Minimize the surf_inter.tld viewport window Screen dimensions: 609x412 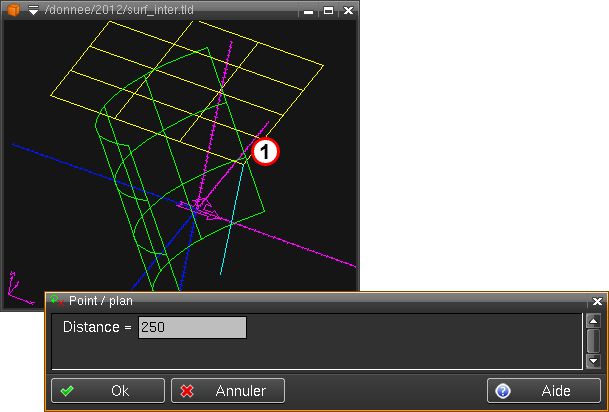tap(308, 11)
